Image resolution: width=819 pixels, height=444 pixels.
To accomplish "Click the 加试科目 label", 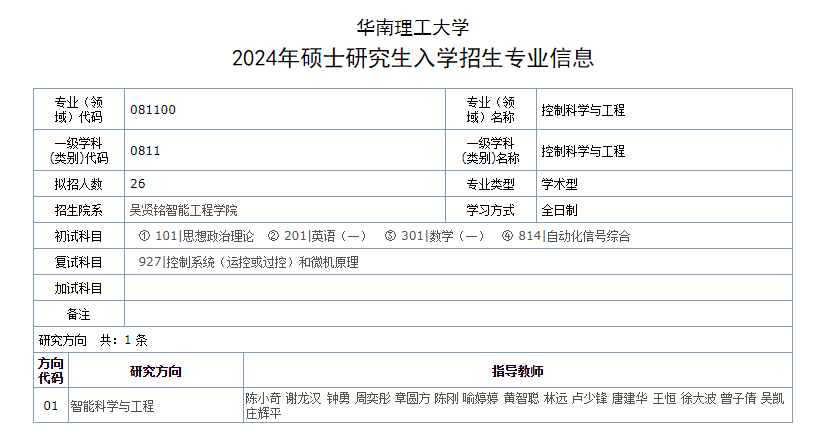I will tap(79, 288).
